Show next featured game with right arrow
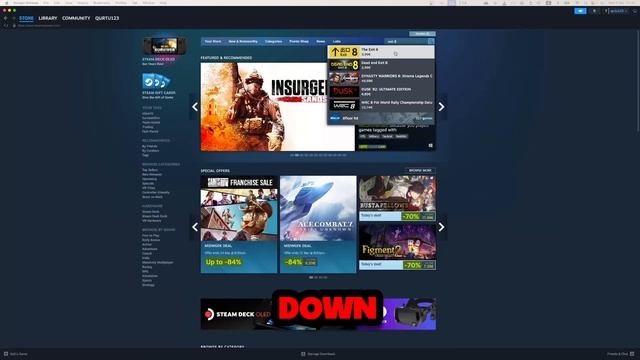This screenshot has height=360, width=640. click(x=441, y=107)
